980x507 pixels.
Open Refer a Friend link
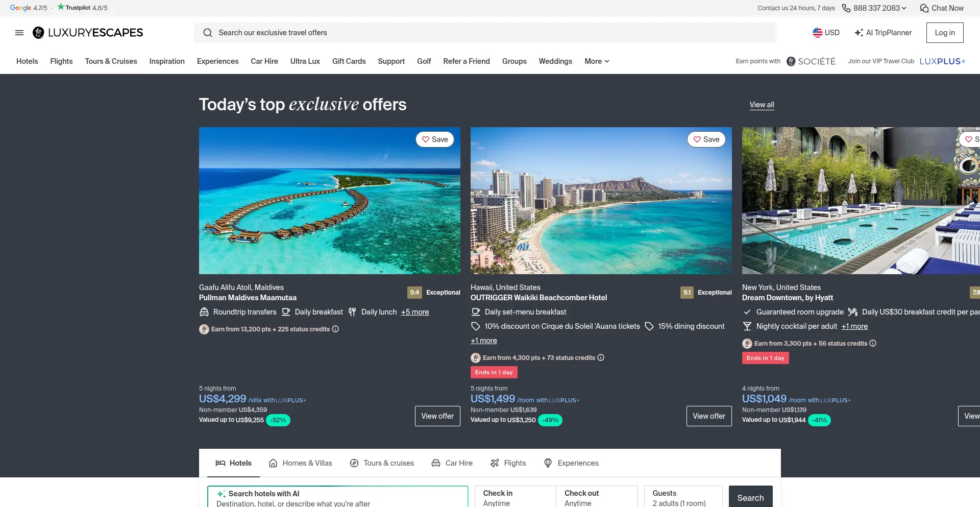467,61
